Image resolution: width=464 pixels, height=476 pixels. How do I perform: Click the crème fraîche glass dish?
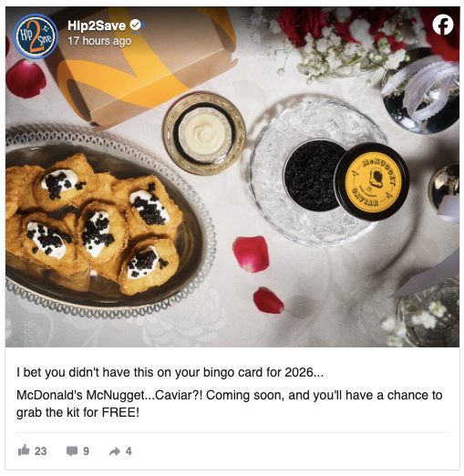[204, 134]
